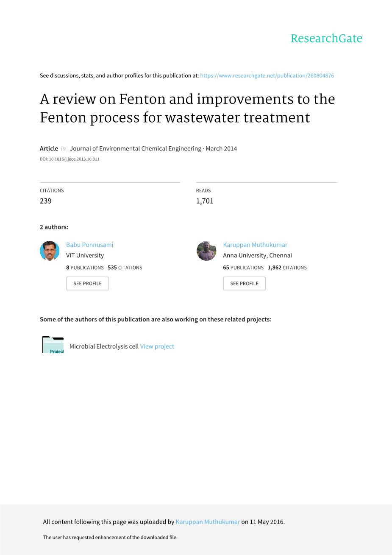Click SEE PROFILE under Karuppan Muthukumar
The width and height of the screenshot is (392, 555).
coord(244,284)
